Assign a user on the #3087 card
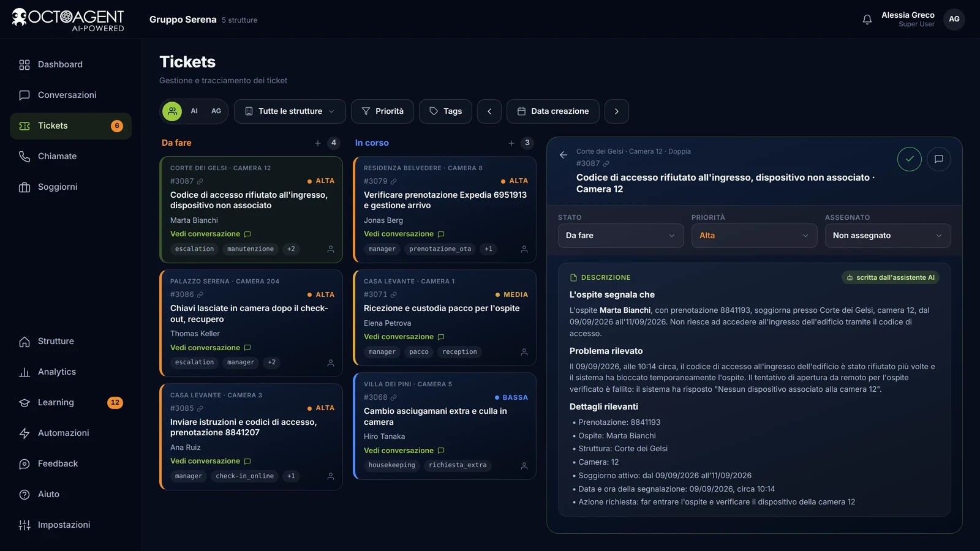 coord(331,249)
